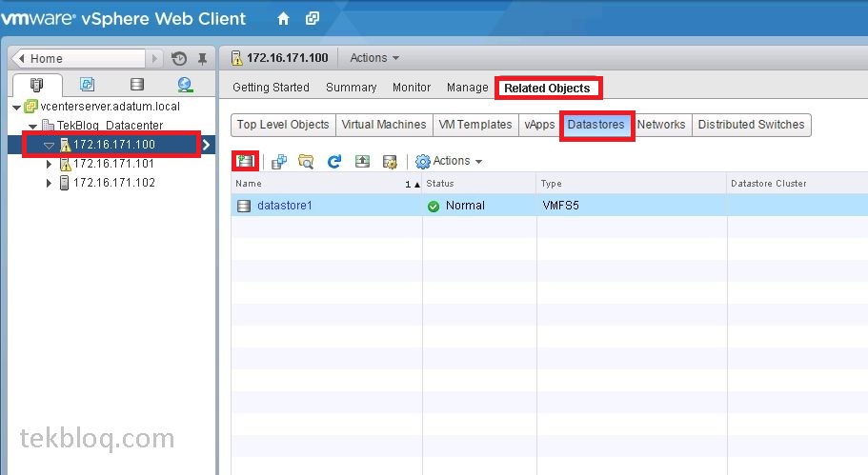Show VM Templates list
868x475 pixels.
click(474, 125)
